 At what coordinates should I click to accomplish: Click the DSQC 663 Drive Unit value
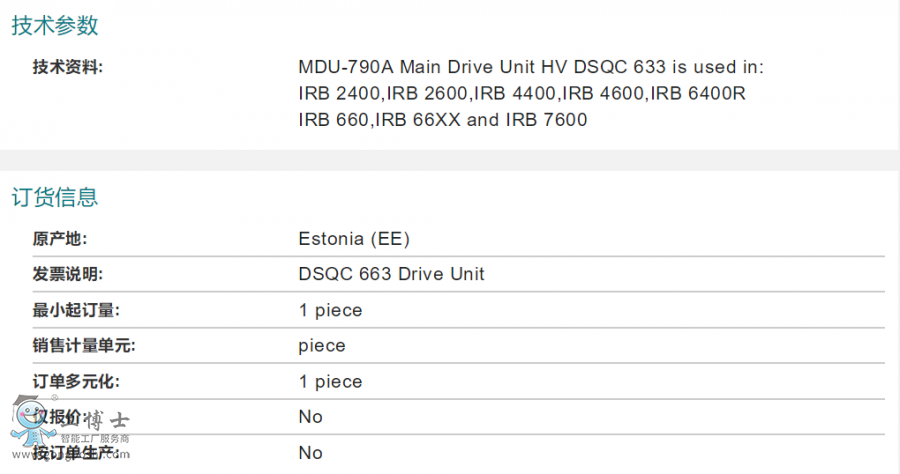click(x=391, y=274)
